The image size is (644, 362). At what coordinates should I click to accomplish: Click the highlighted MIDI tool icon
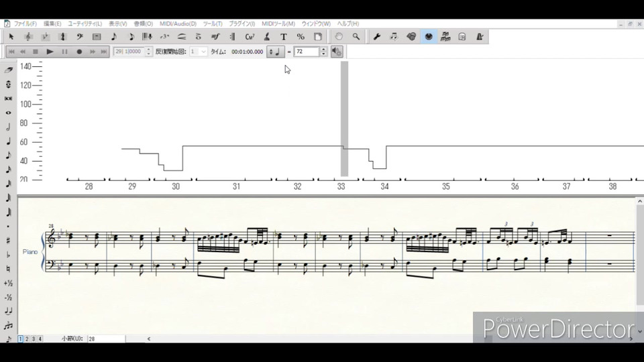tap(429, 37)
